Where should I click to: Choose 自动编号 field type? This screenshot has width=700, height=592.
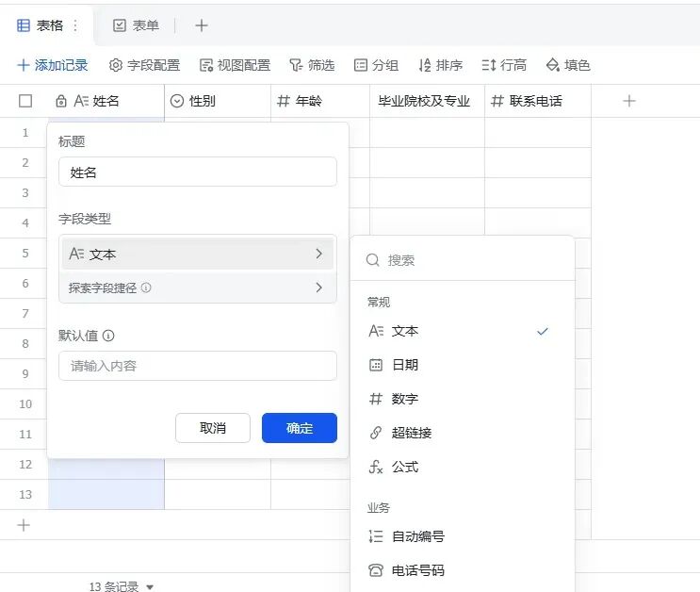463,536
